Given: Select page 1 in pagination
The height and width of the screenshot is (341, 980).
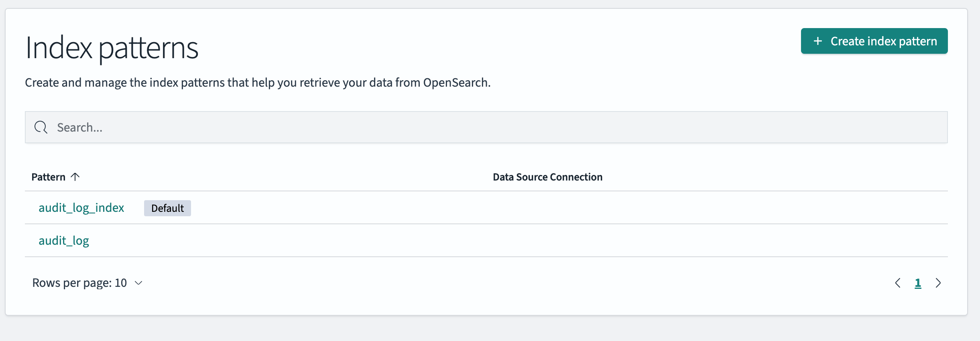Looking at the screenshot, I should (918, 283).
